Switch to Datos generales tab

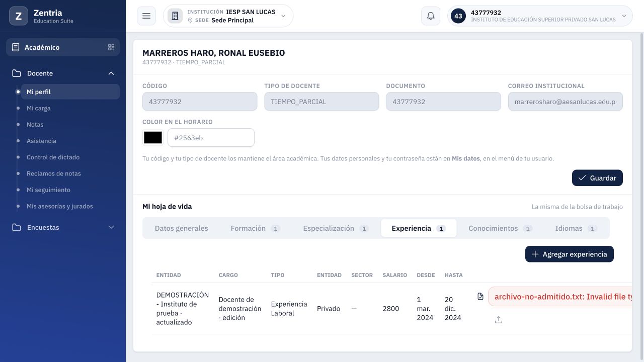(x=181, y=228)
